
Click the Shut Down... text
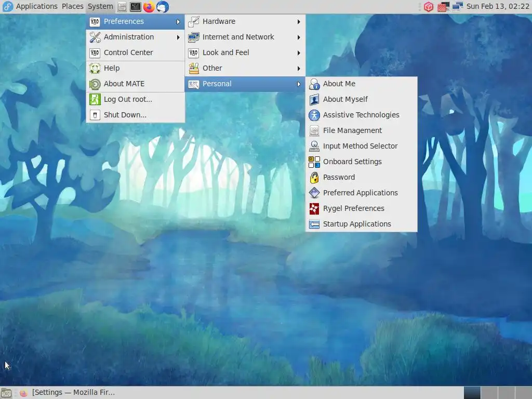point(125,115)
